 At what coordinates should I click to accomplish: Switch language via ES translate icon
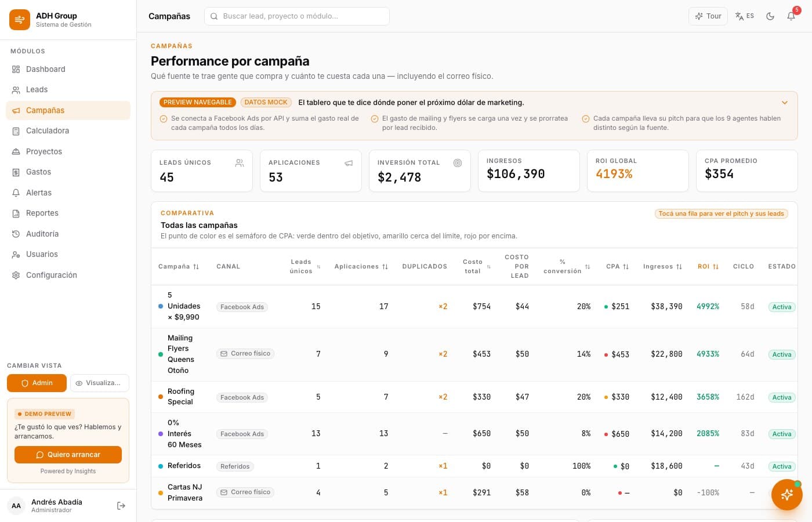pos(745,16)
